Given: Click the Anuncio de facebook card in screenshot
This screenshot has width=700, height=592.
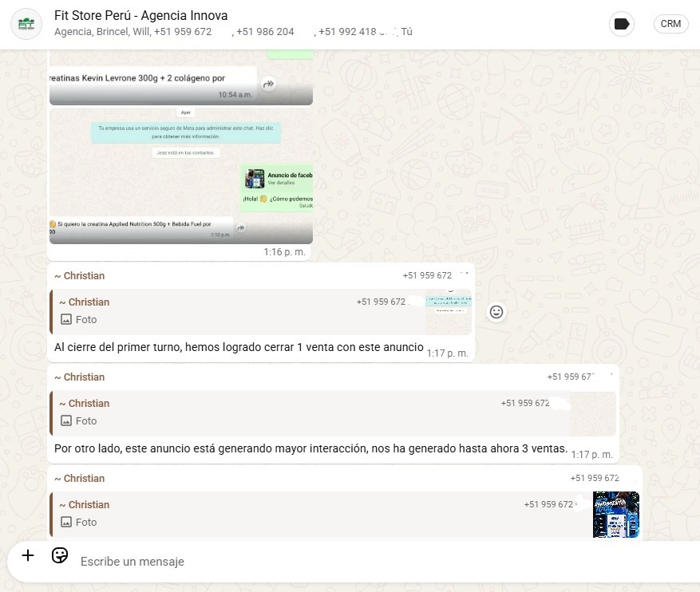Looking at the screenshot, I should [278, 179].
